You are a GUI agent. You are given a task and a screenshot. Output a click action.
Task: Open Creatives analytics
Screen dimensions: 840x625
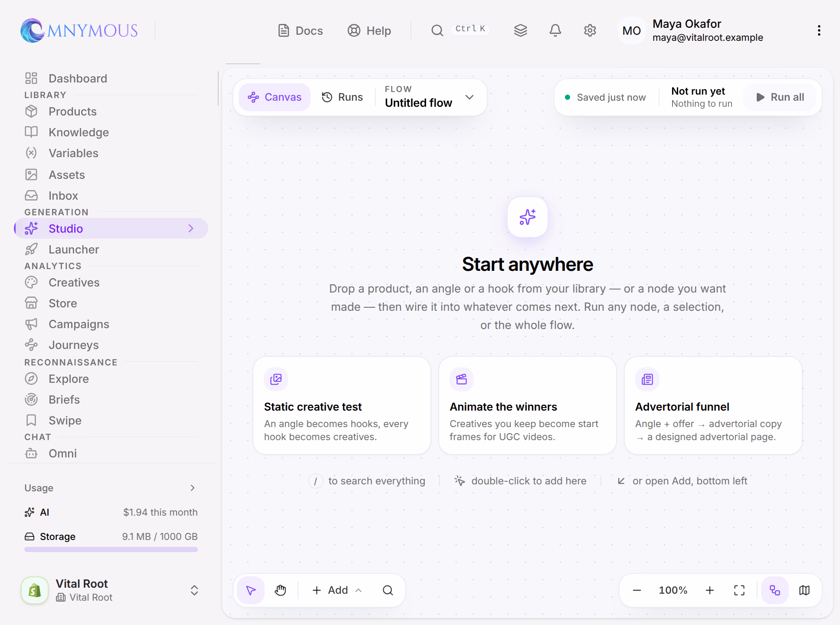[x=111, y=283]
